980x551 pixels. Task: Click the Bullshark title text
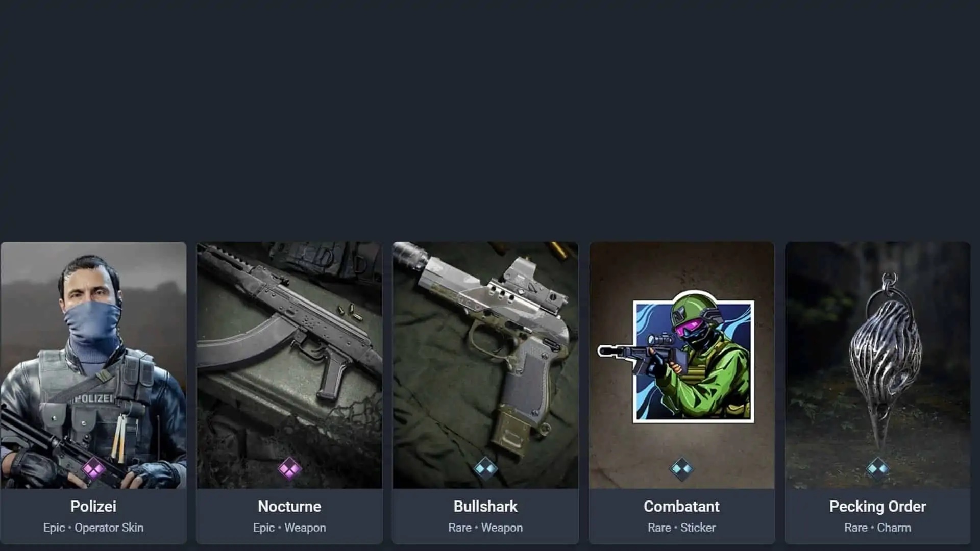point(485,506)
